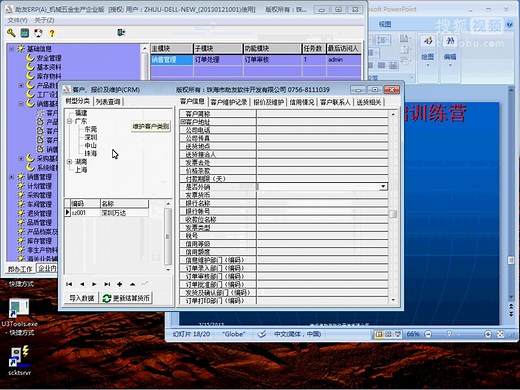
Task: Switch to 即办工作 bottom tab
Action: pyautogui.click(x=20, y=269)
